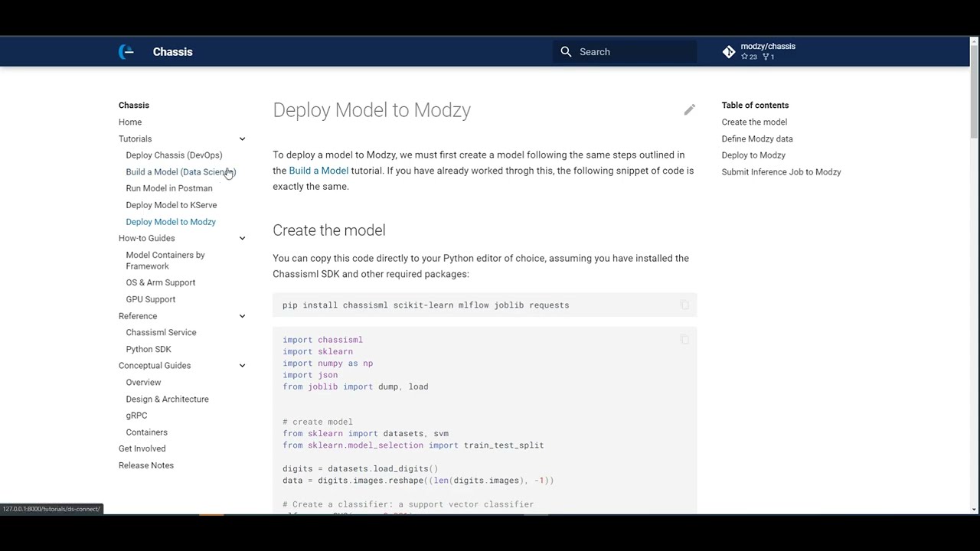Copy the pip install code block
The height and width of the screenshot is (551, 980).
click(x=684, y=305)
